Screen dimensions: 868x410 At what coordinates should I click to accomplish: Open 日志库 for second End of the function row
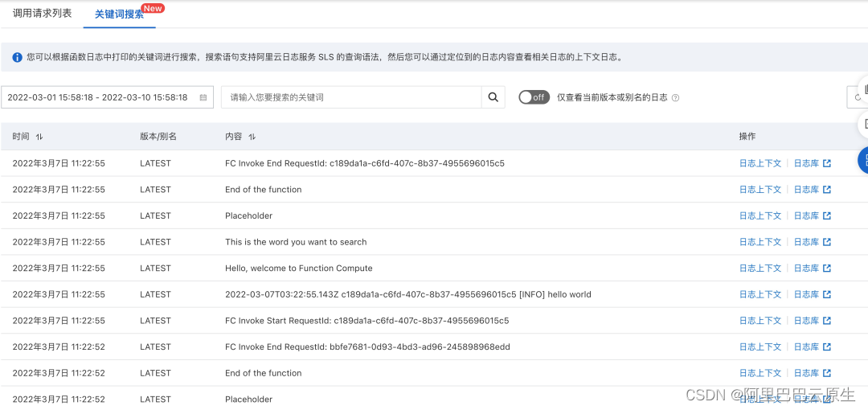(x=807, y=374)
